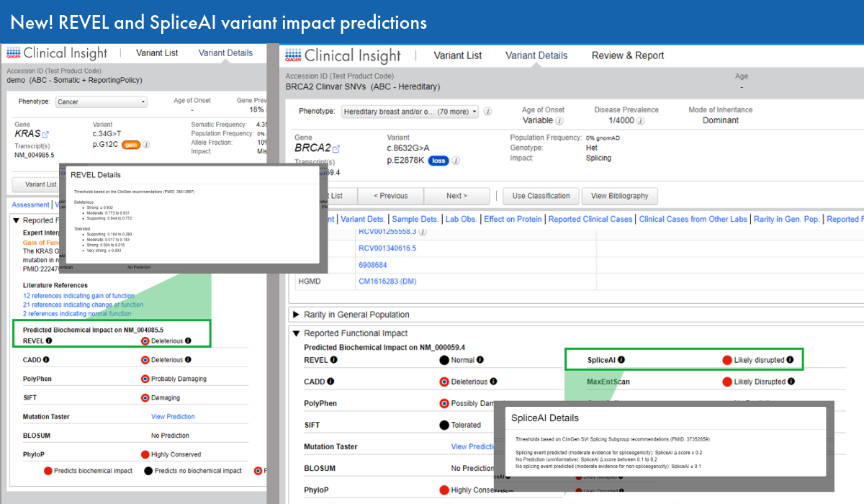The image size is (864, 504).
Task: Open the RCV001255558.3 link
Action: coord(387,232)
